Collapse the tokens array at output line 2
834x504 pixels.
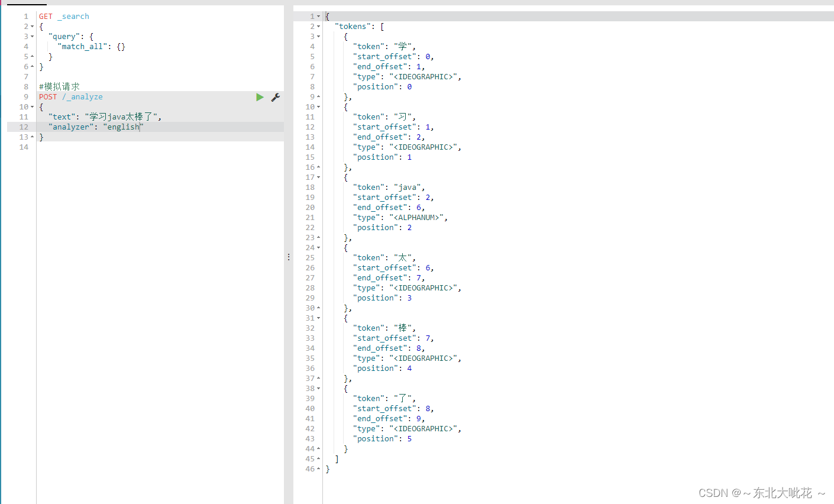(318, 27)
